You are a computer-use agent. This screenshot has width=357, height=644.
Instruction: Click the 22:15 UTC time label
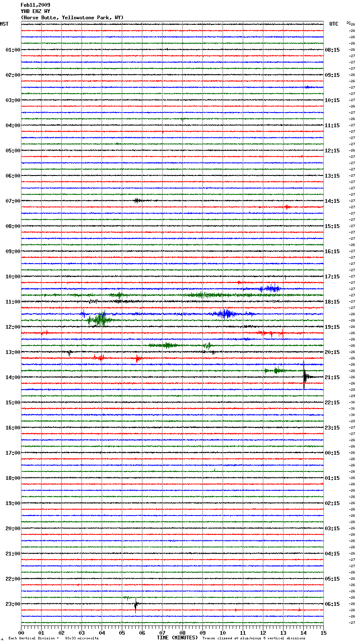[332, 403]
